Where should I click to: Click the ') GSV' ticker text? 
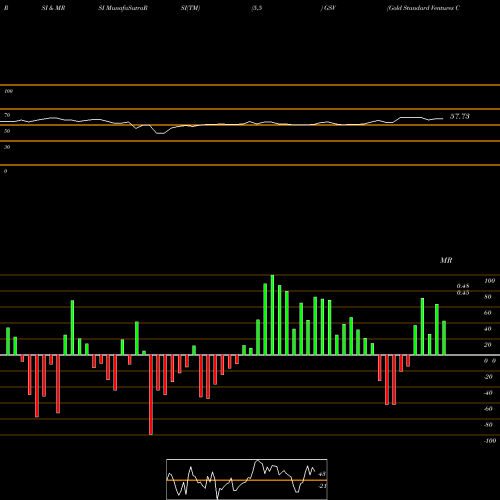[328, 8]
